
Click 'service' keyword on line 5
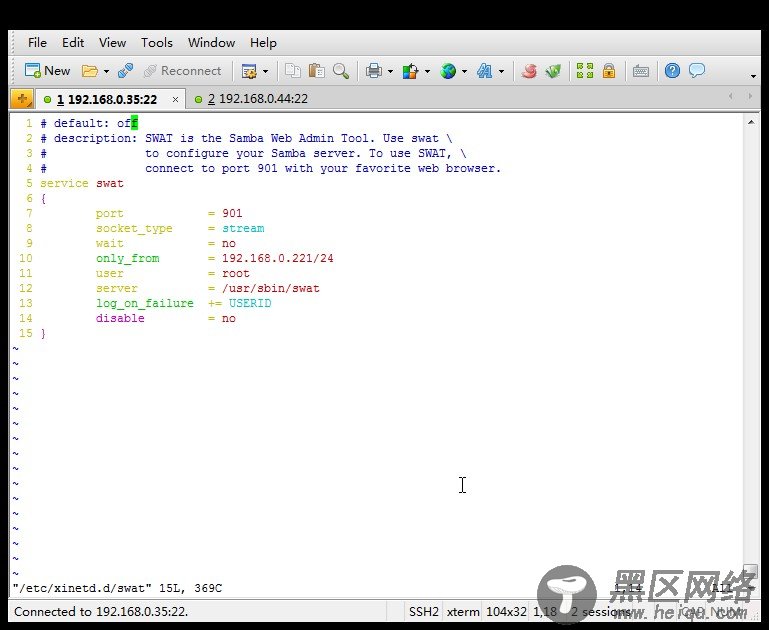pyautogui.click(x=64, y=183)
